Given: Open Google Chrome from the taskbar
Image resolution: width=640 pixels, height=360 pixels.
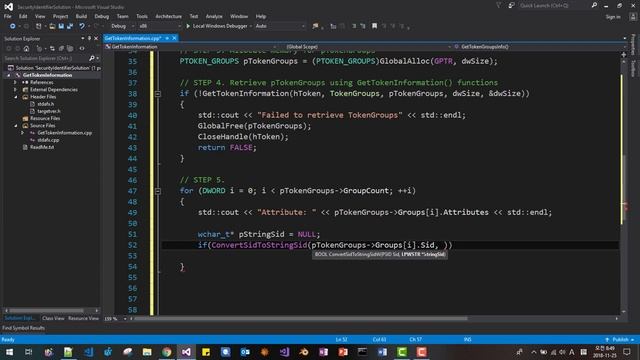Looking at the screenshot, I should [167, 352].
